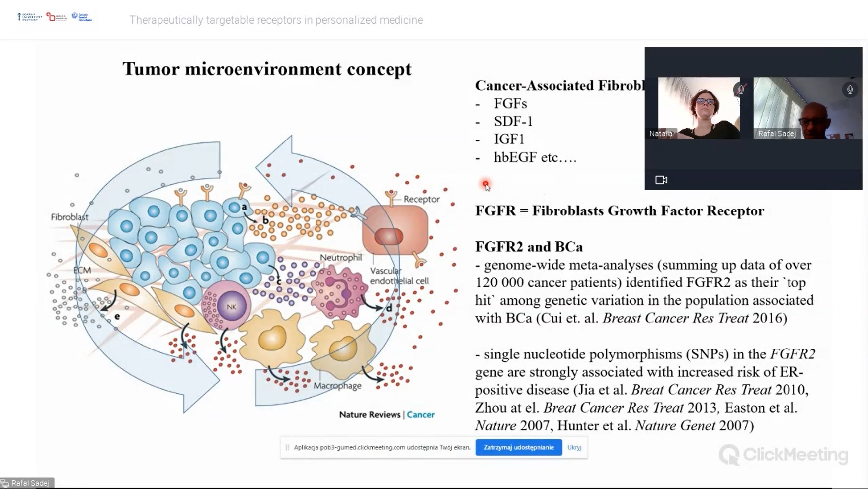
Task: Click the sharing notification bar's drag handle
Action: pyautogui.click(x=287, y=447)
